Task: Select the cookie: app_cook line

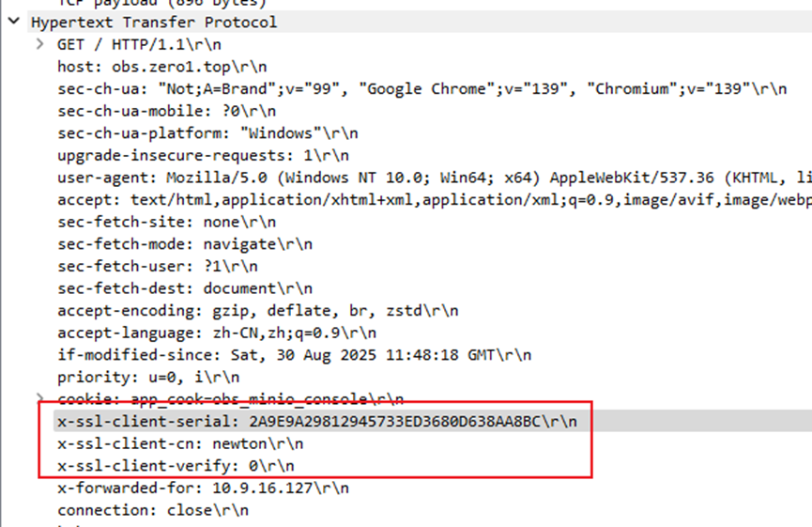Action: 230,399
